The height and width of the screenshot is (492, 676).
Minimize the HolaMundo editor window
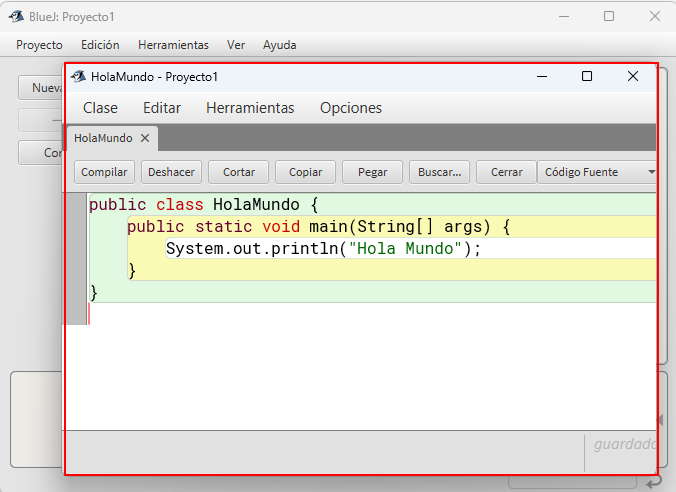[542, 77]
